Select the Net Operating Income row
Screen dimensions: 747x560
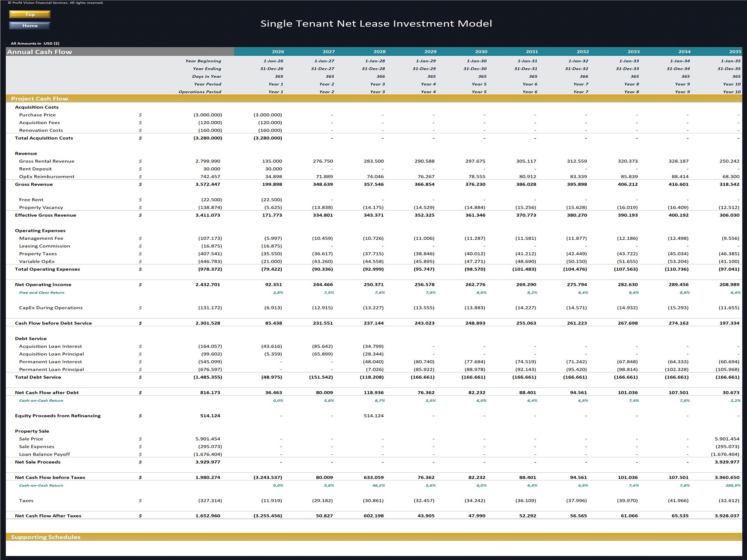point(43,284)
